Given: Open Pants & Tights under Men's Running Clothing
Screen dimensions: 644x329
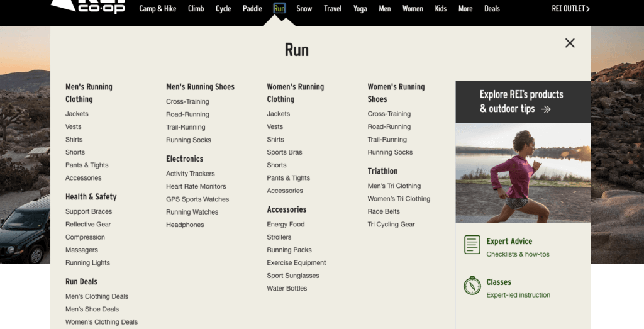Looking at the screenshot, I should pos(87,165).
